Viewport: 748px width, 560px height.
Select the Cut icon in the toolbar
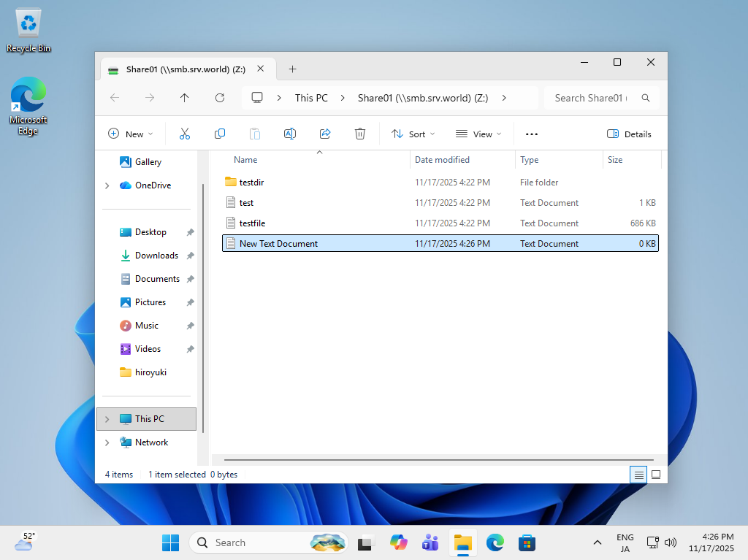[184, 134]
